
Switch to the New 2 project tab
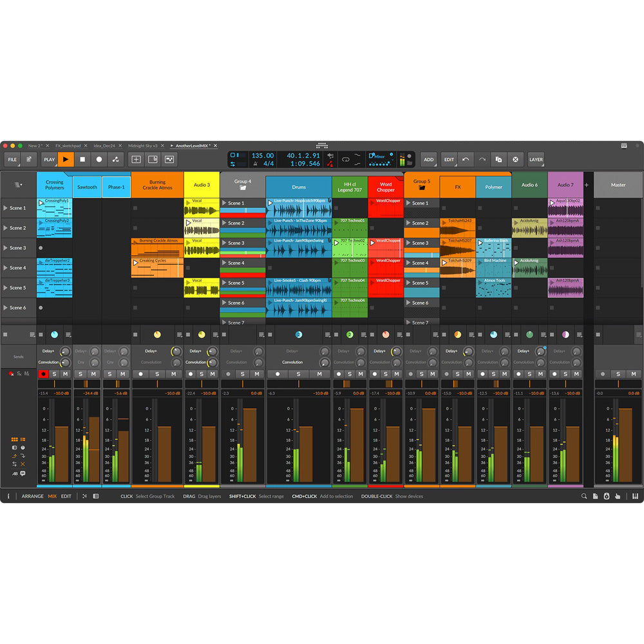pyautogui.click(x=35, y=146)
